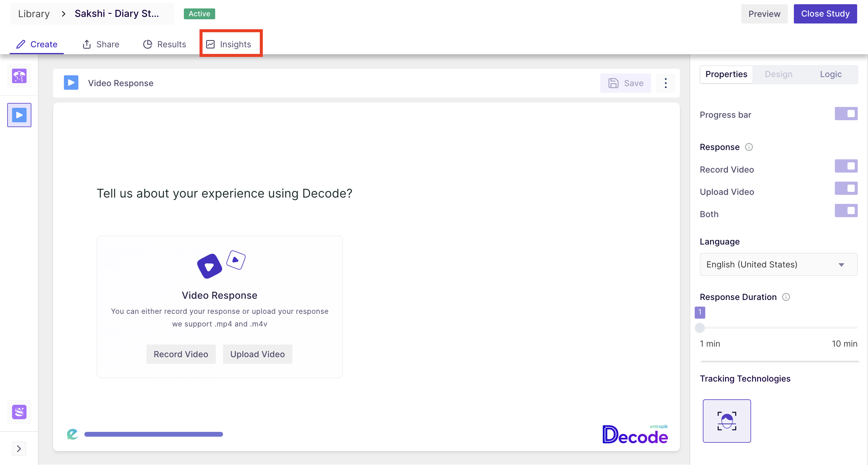Click the Insights chart icon

point(210,44)
